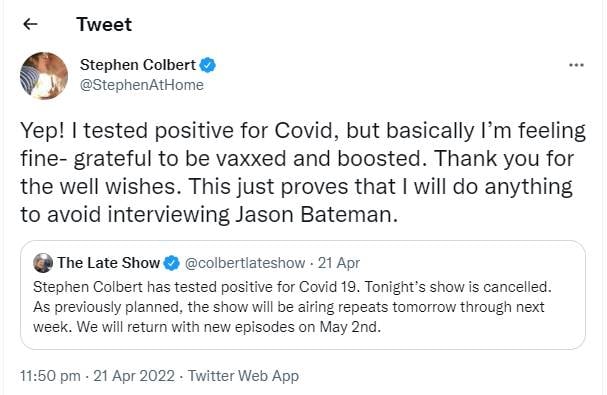The image size is (607, 395).
Task: Open the three-dot more options menu
Action: 576,65
